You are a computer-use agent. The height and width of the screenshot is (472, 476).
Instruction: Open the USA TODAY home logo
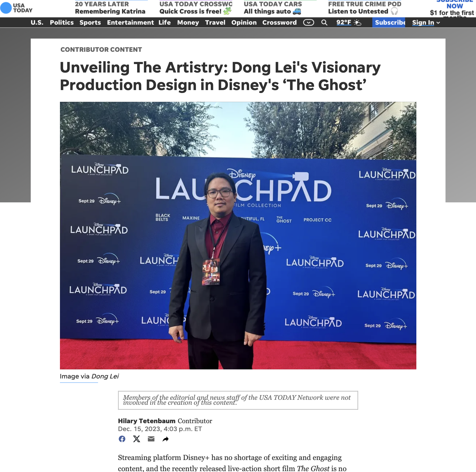(x=17, y=8)
